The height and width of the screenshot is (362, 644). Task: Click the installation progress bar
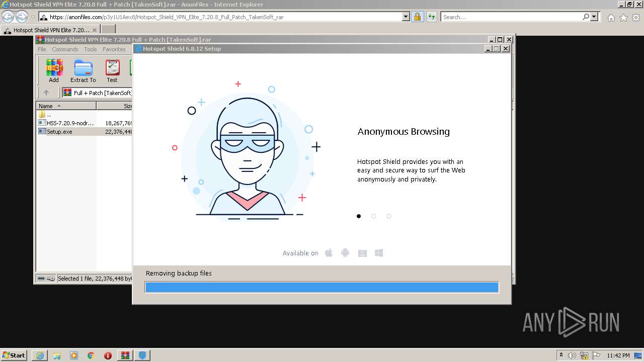[x=322, y=287]
